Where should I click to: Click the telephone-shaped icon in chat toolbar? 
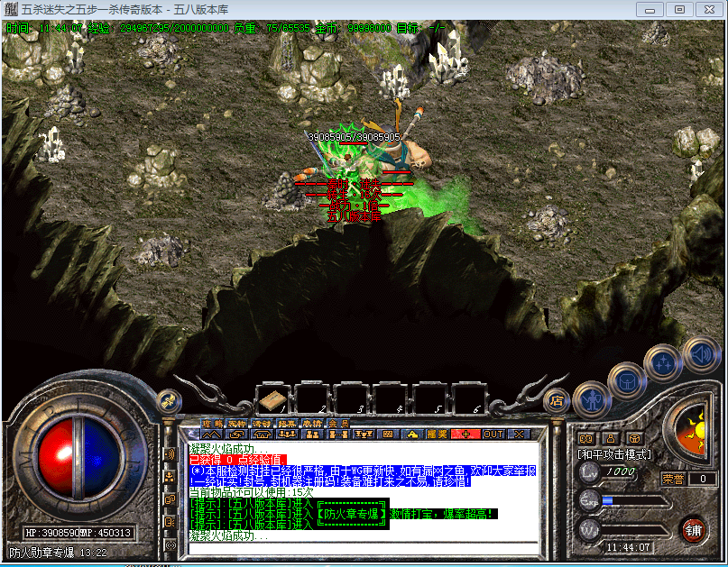click(262, 434)
